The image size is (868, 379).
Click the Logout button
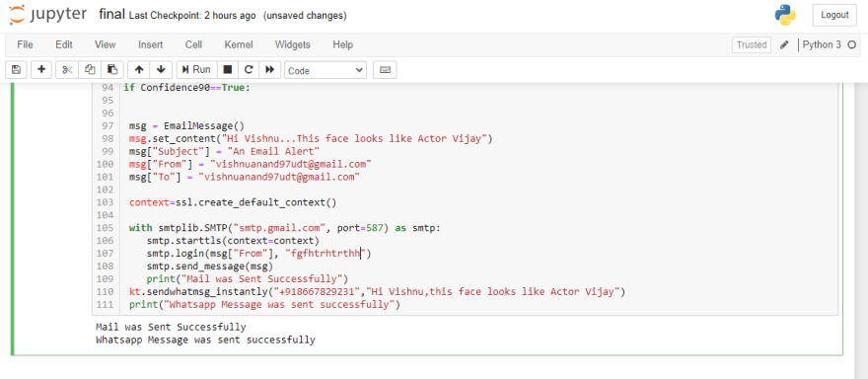[x=834, y=15]
